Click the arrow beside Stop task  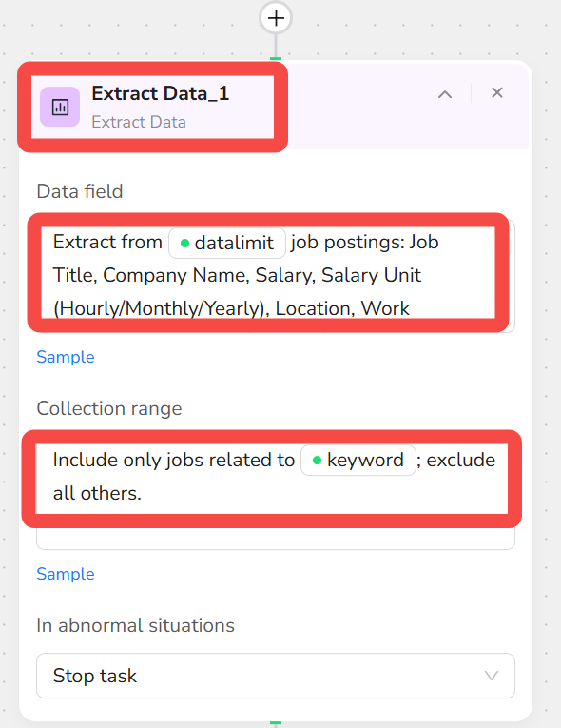492,676
